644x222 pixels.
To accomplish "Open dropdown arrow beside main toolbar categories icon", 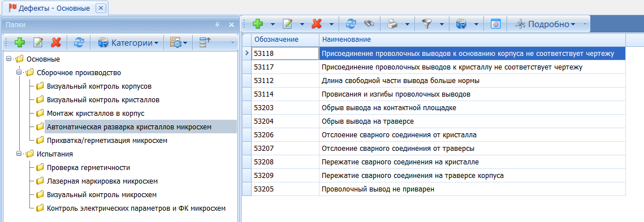I will pyautogui.click(x=477, y=24).
